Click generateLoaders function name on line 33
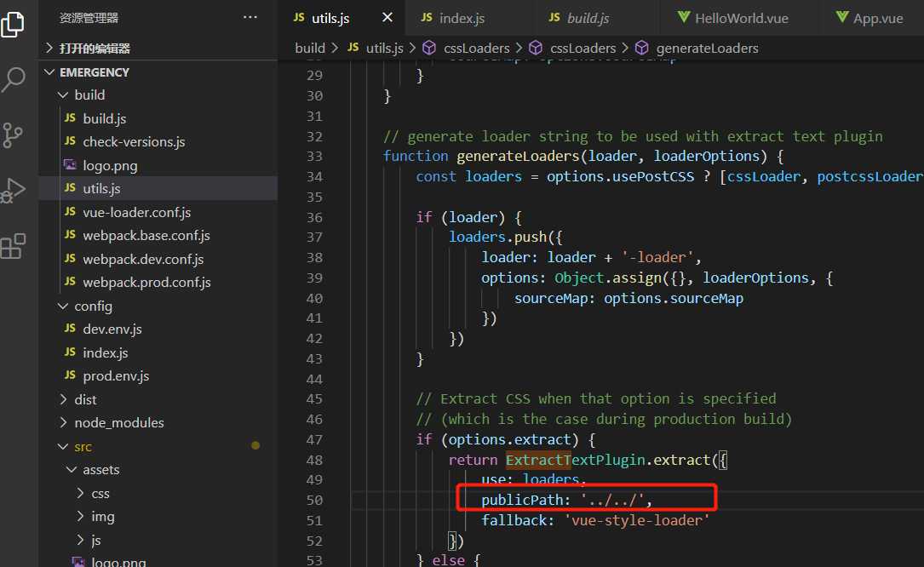This screenshot has width=924, height=567. 518,156
